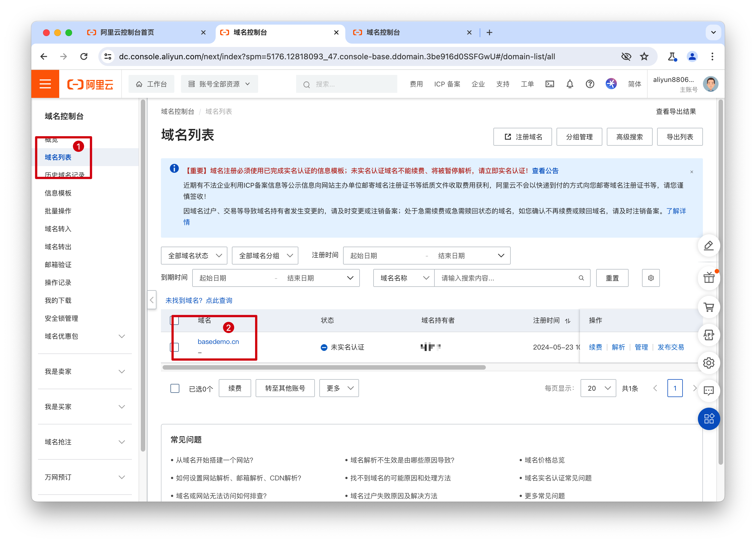Open the 注册时间 date range picker
This screenshot has width=756, height=543.
(426, 256)
